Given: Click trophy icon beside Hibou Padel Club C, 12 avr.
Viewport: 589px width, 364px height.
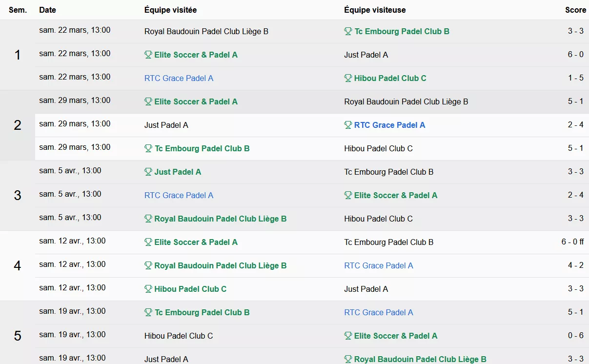Looking at the screenshot, I should 148,289.
